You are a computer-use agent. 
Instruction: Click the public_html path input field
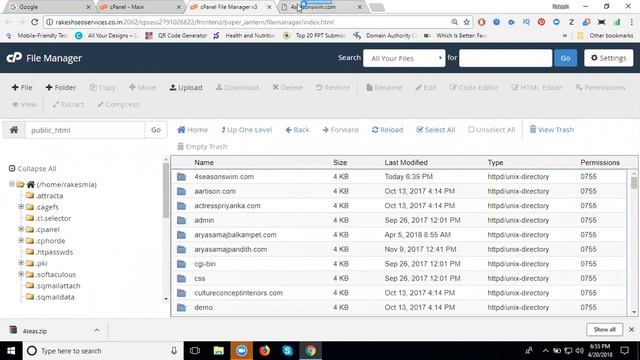(x=85, y=130)
